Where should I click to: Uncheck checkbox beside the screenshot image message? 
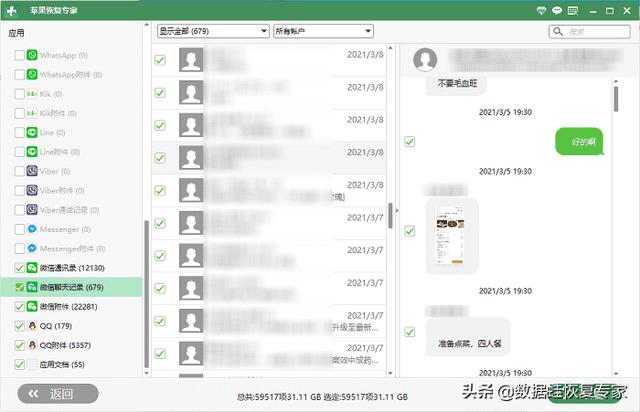click(409, 232)
